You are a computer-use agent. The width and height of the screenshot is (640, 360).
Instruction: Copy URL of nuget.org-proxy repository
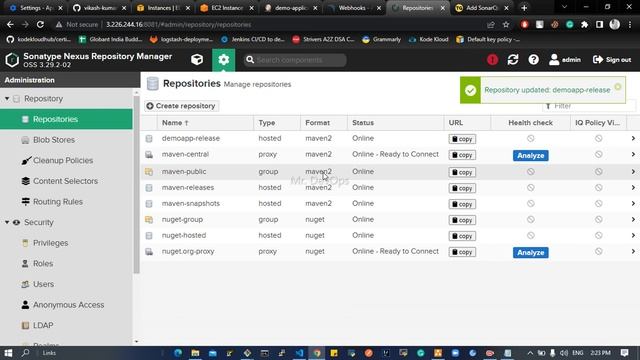(x=462, y=252)
